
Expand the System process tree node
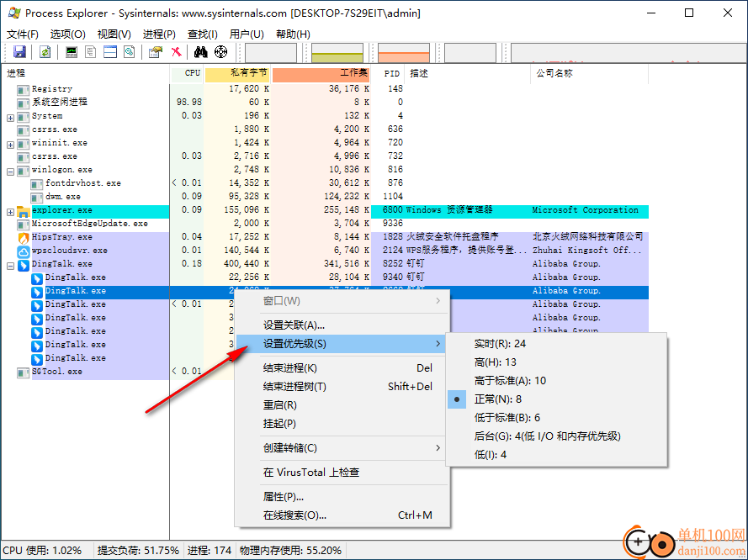tap(10, 117)
